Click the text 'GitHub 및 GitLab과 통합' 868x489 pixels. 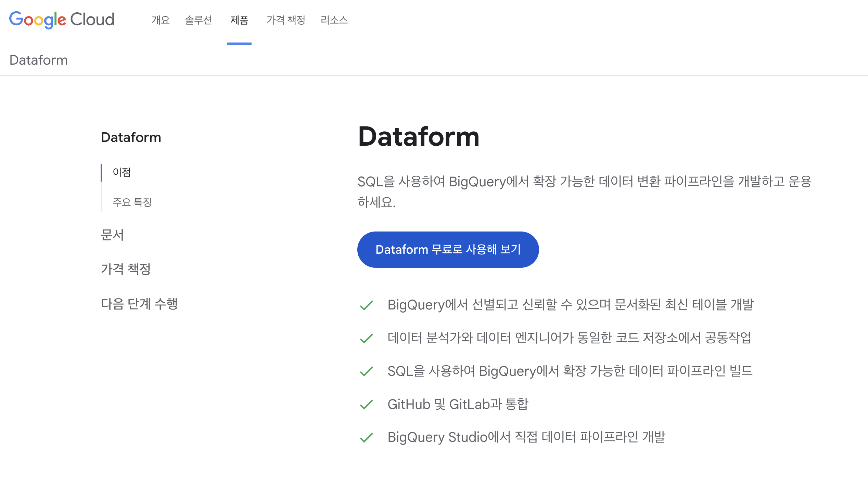tap(458, 404)
